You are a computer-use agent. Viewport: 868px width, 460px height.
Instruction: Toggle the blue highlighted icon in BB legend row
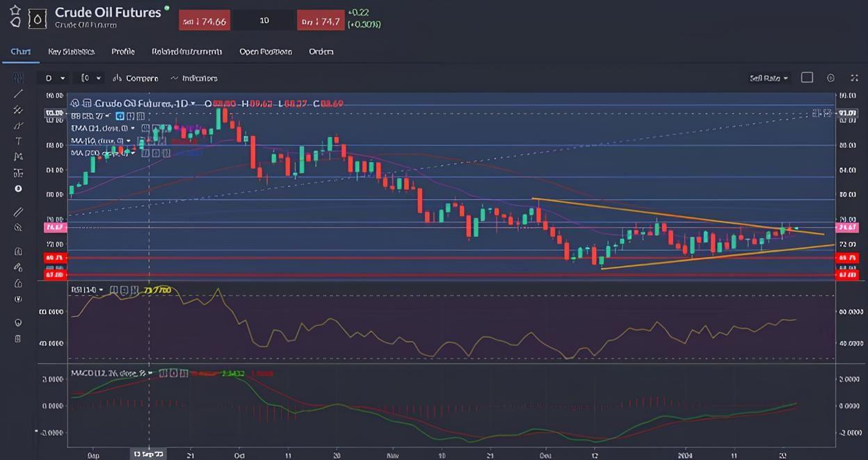120,116
